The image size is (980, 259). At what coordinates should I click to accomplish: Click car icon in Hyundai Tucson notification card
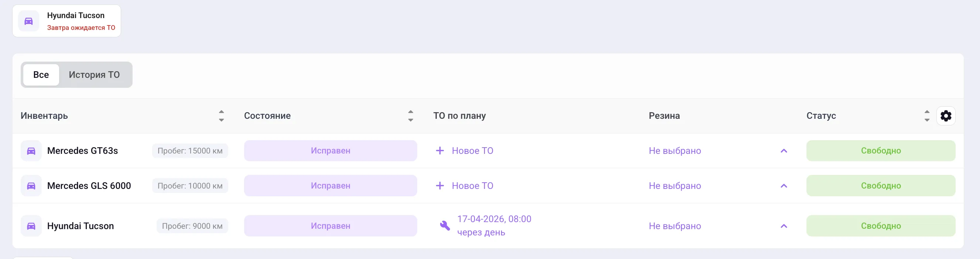tap(28, 21)
